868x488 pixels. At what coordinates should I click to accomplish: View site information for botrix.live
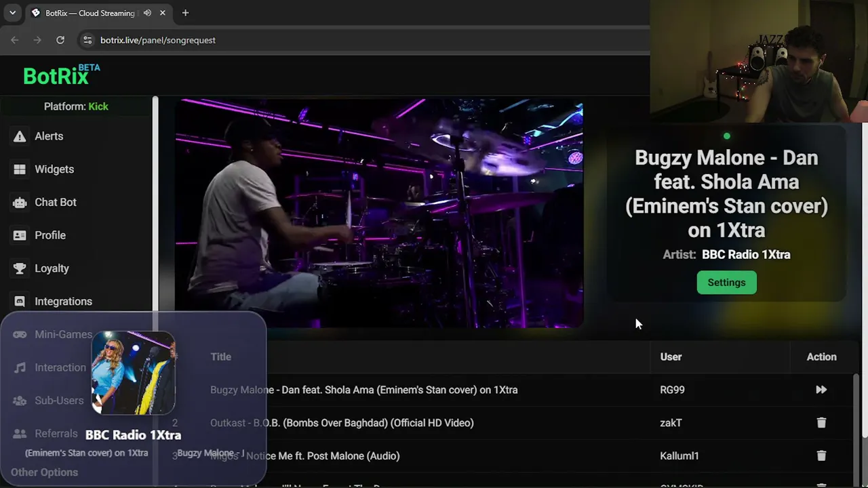point(87,40)
